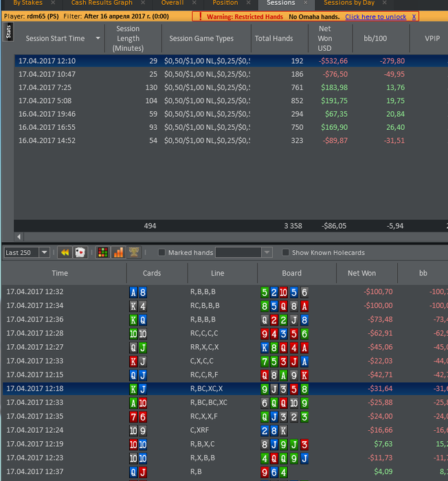Screen dimensions: 448x481
Task: Select hand at 17.04.2017 12:23
Action: coord(225,458)
